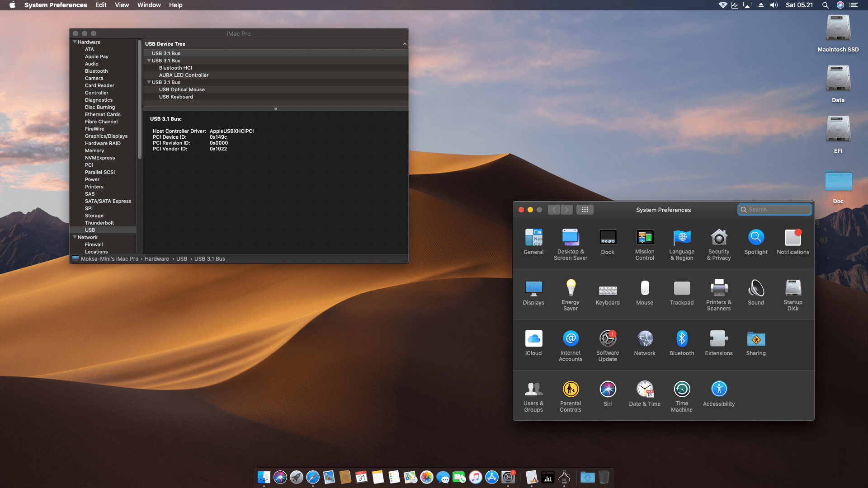Screen dimensions: 868x488
Task: Open Date & Time preferences
Action: point(645,394)
